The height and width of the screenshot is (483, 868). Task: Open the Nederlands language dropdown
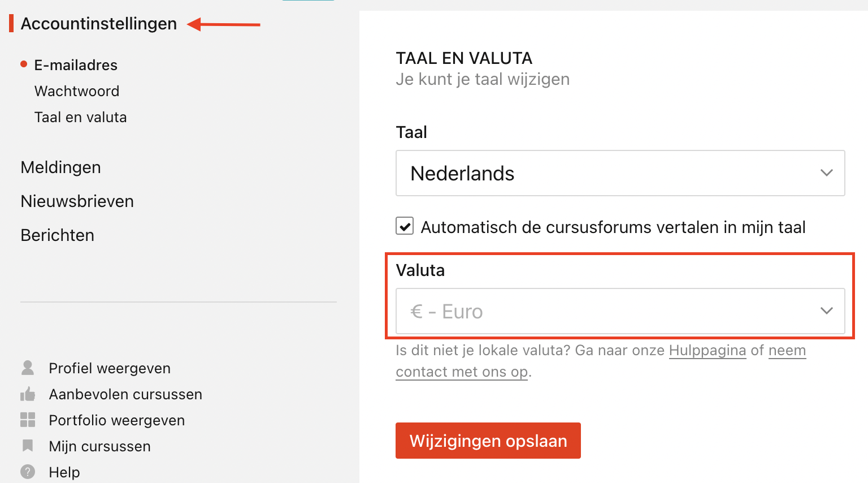point(620,173)
